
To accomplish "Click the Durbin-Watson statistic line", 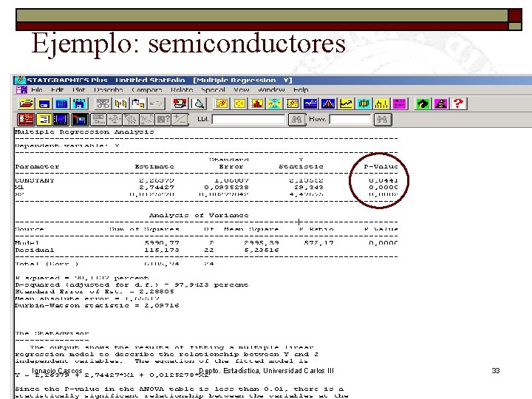I will pyautogui.click(x=97, y=305).
